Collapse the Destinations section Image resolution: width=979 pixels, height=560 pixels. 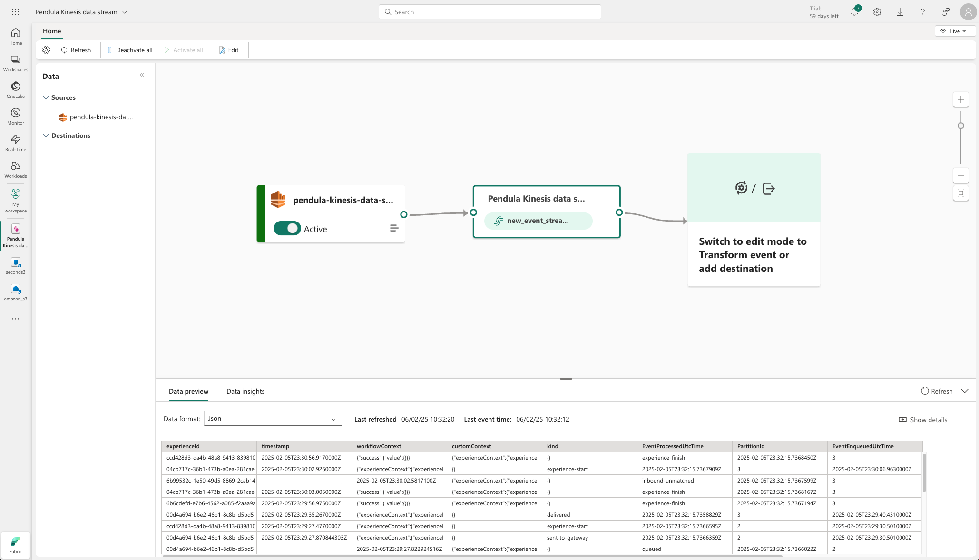click(46, 135)
